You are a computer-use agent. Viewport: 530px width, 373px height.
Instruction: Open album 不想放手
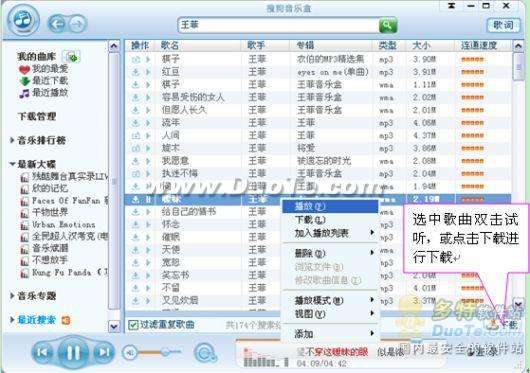(44, 260)
